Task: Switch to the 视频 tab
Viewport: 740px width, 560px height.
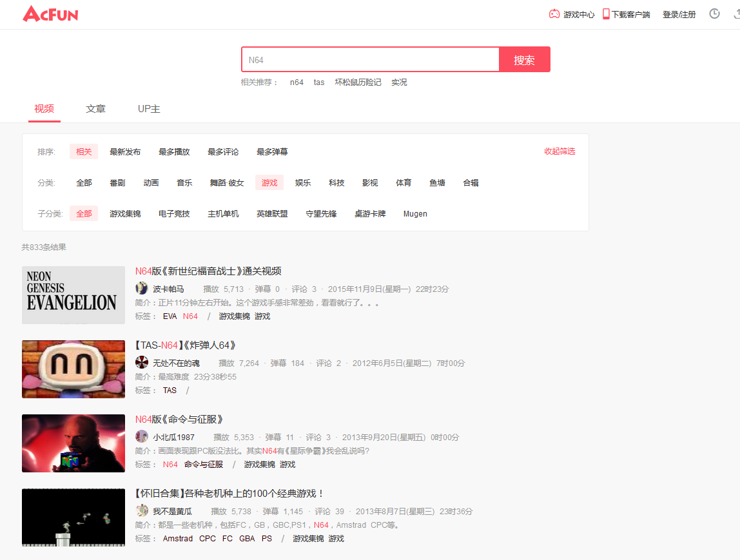Action: tap(44, 109)
